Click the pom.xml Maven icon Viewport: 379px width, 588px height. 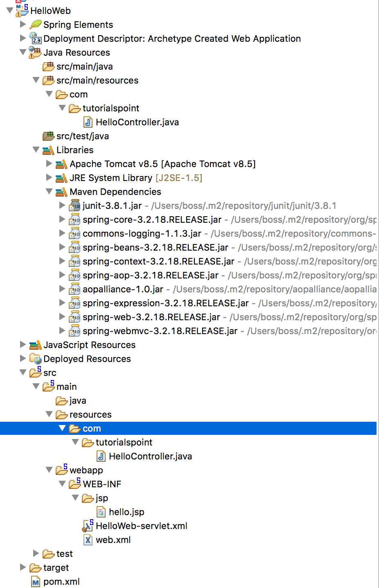point(35,581)
